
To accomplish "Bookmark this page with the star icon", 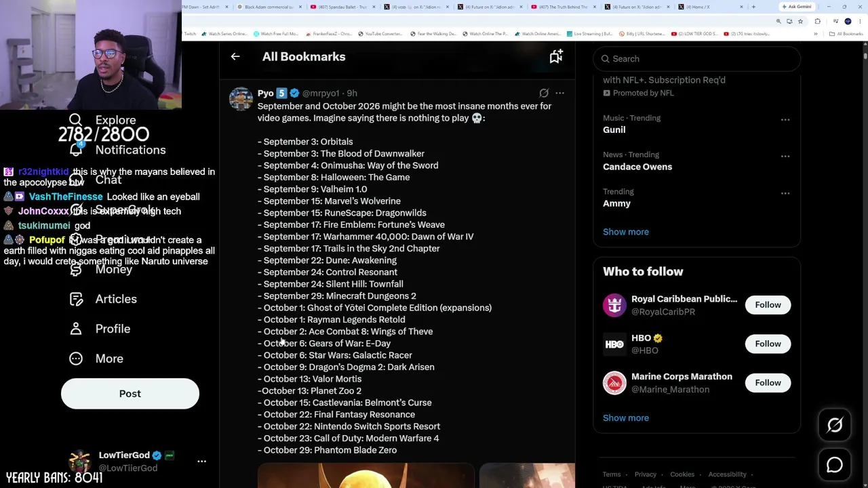I will 800,22.
